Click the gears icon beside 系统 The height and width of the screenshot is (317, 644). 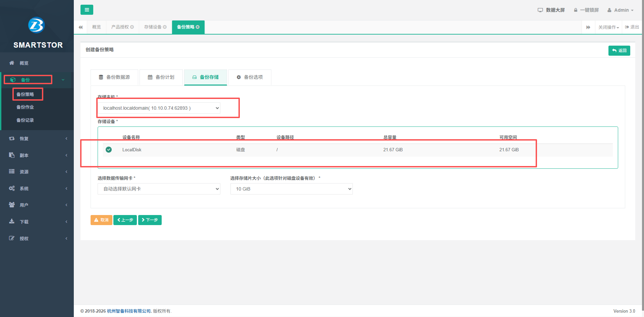pos(12,188)
